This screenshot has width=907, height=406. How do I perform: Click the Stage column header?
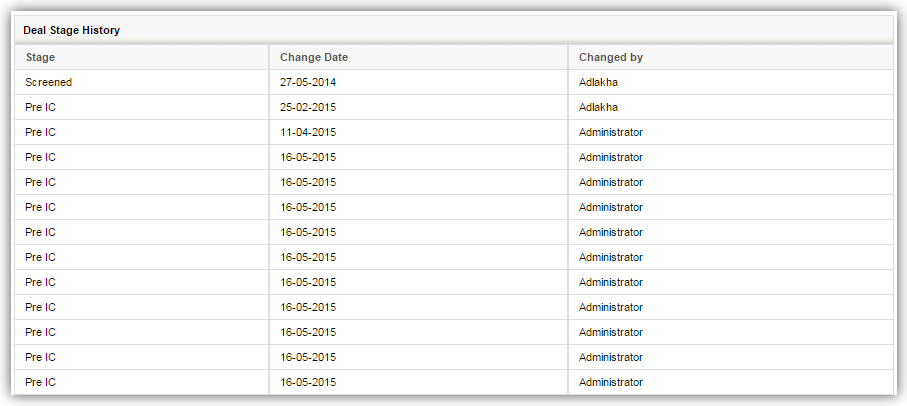pyautogui.click(x=40, y=57)
